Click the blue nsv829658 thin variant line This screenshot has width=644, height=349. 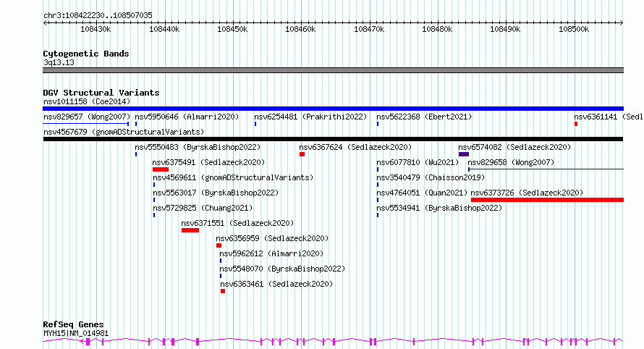pos(546,169)
